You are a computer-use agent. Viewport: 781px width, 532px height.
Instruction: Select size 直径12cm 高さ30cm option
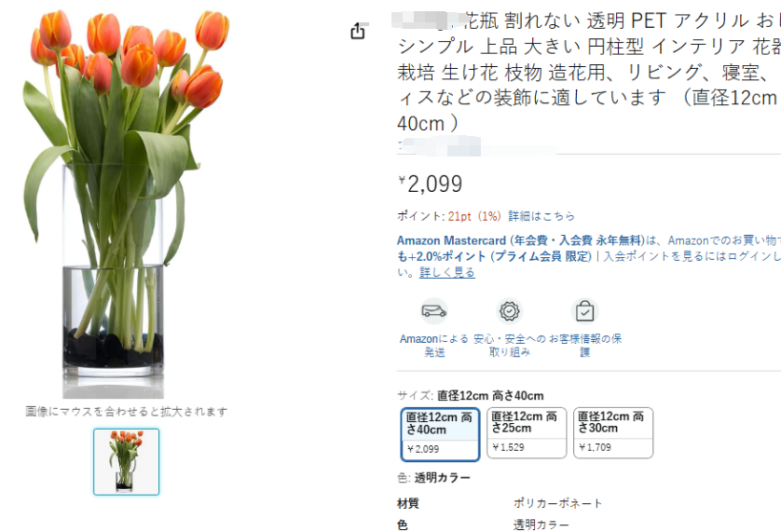coord(612,432)
